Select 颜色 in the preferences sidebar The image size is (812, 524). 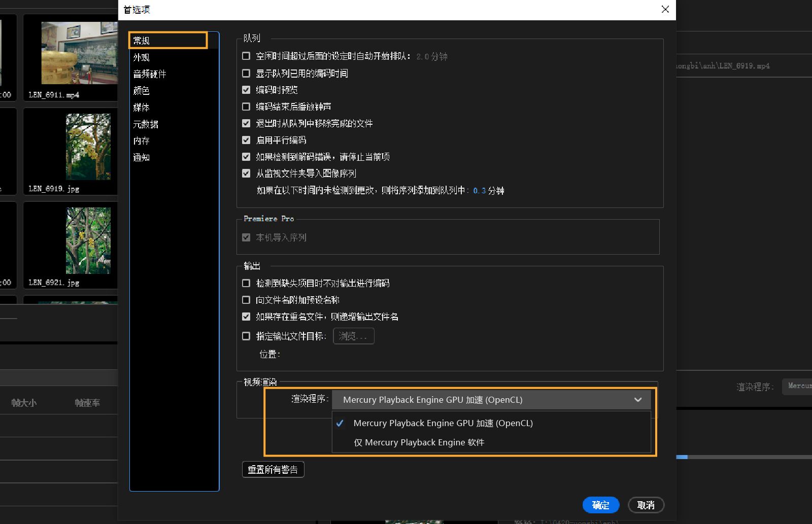click(x=142, y=91)
